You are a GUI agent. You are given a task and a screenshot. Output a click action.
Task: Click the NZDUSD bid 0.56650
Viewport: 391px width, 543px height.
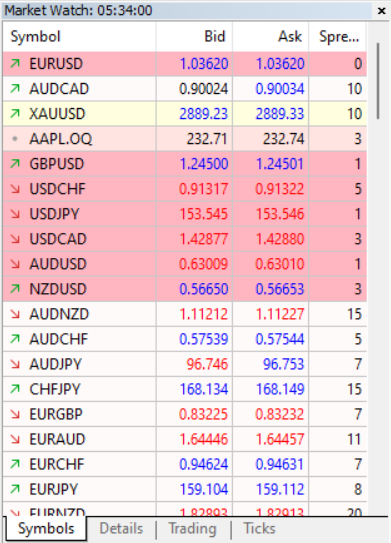[x=204, y=289]
